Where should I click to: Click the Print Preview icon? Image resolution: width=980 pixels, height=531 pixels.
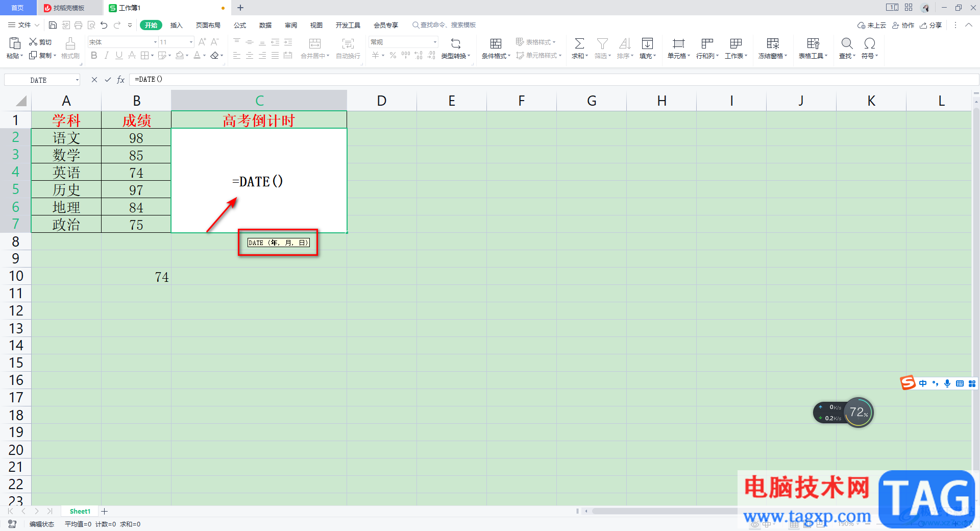(91, 25)
